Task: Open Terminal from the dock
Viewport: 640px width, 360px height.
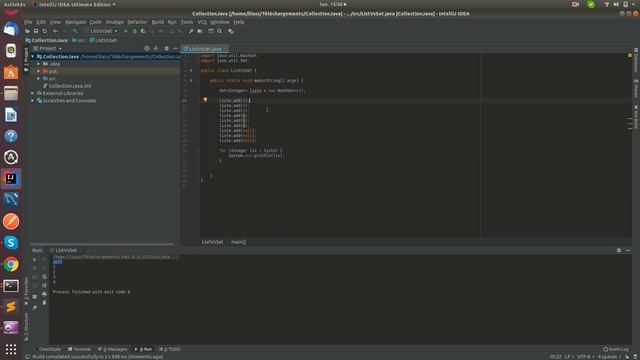Action: [11, 286]
